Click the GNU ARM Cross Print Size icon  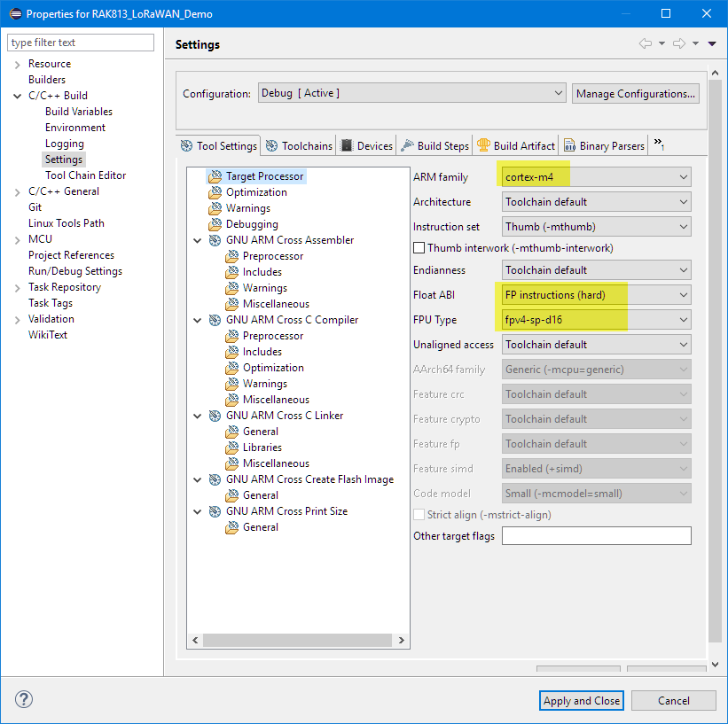[215, 511]
